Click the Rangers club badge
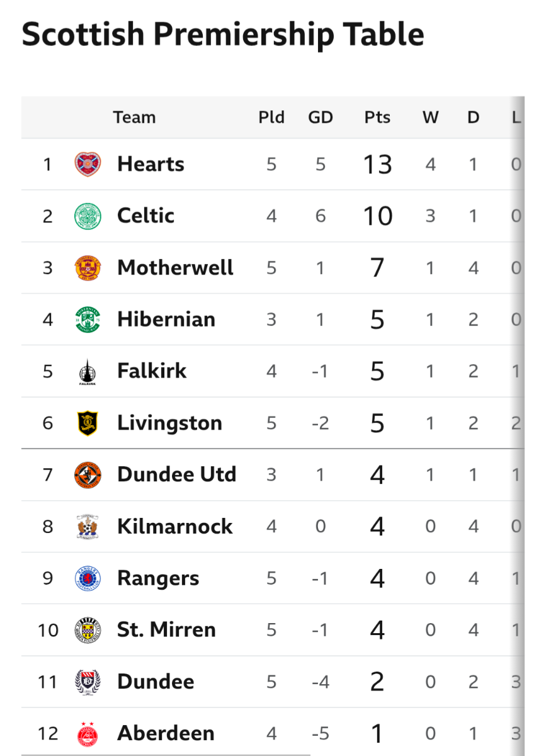The height and width of the screenshot is (756, 546). 88,578
